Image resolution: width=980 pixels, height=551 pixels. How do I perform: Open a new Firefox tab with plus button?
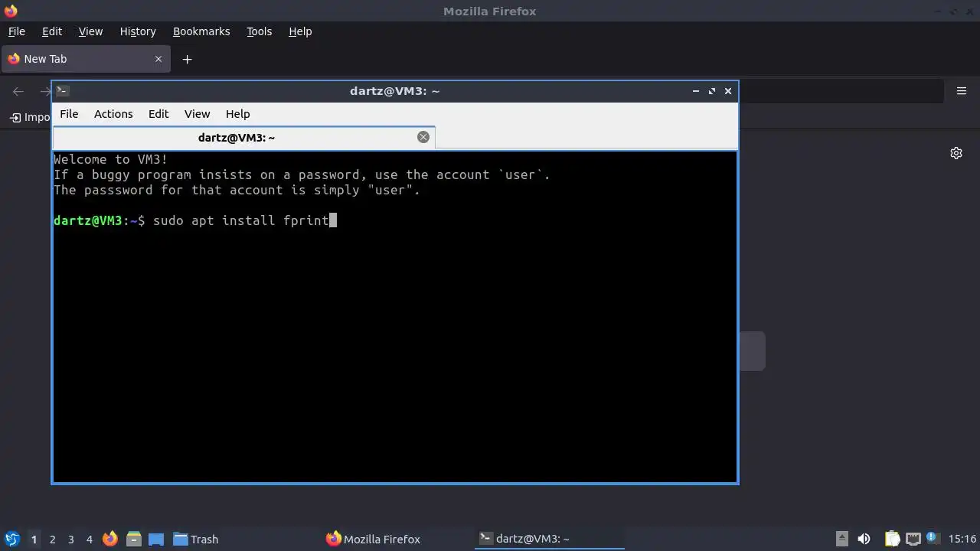(x=187, y=59)
